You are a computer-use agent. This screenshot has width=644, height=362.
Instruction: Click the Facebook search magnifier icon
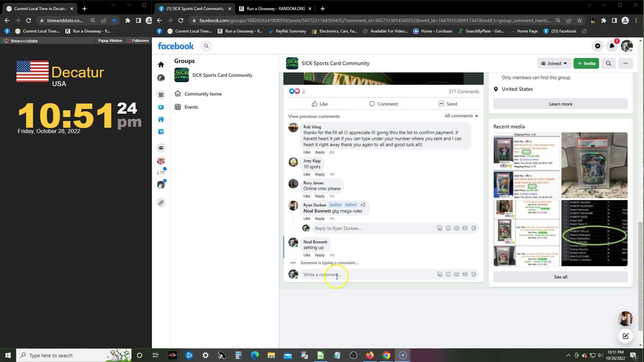[x=206, y=46]
